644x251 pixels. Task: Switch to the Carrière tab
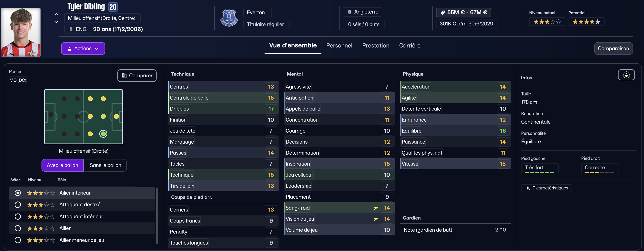click(x=409, y=46)
